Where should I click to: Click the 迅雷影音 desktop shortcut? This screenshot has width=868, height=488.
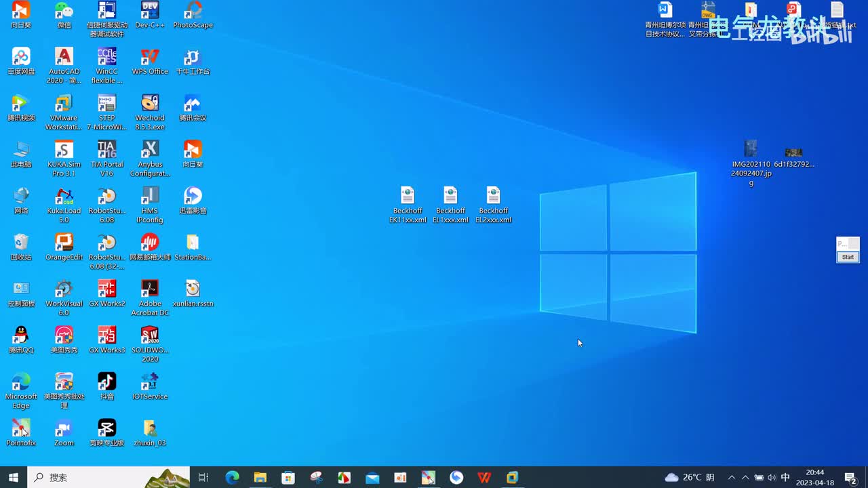point(193,201)
